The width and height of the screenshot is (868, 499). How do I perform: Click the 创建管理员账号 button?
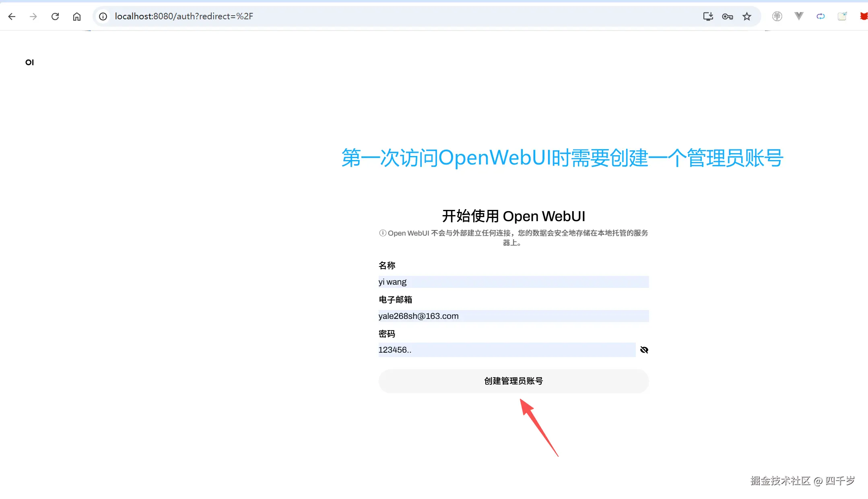coord(513,381)
